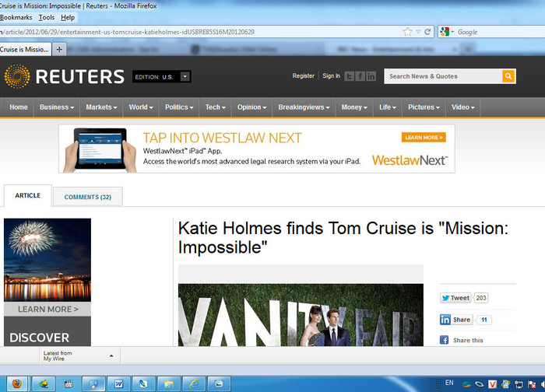Open the Edition U.S. dropdown
The width and height of the screenshot is (545, 392).
point(162,76)
